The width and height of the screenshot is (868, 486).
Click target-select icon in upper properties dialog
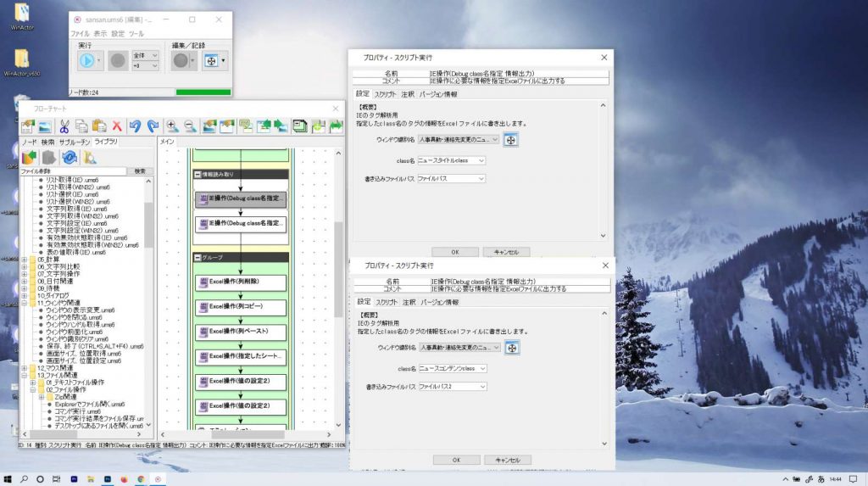510,140
